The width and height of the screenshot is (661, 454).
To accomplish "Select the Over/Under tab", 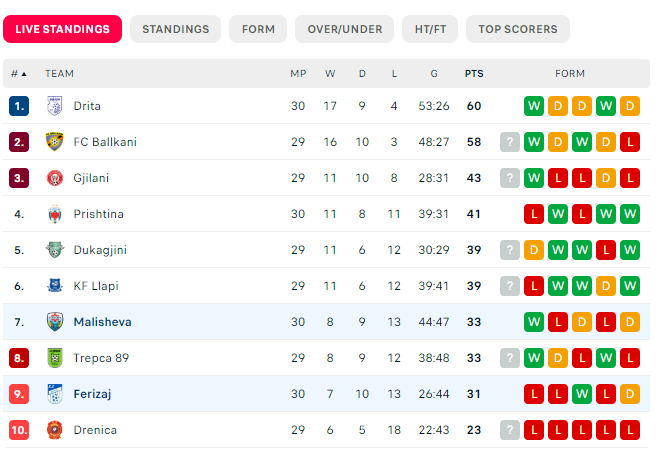I will click(x=344, y=29).
